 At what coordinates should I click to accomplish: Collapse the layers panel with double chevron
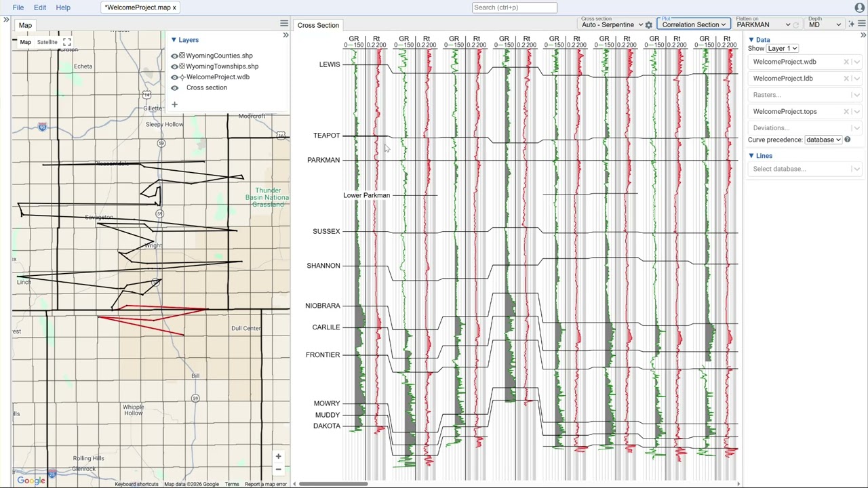pyautogui.click(x=285, y=35)
